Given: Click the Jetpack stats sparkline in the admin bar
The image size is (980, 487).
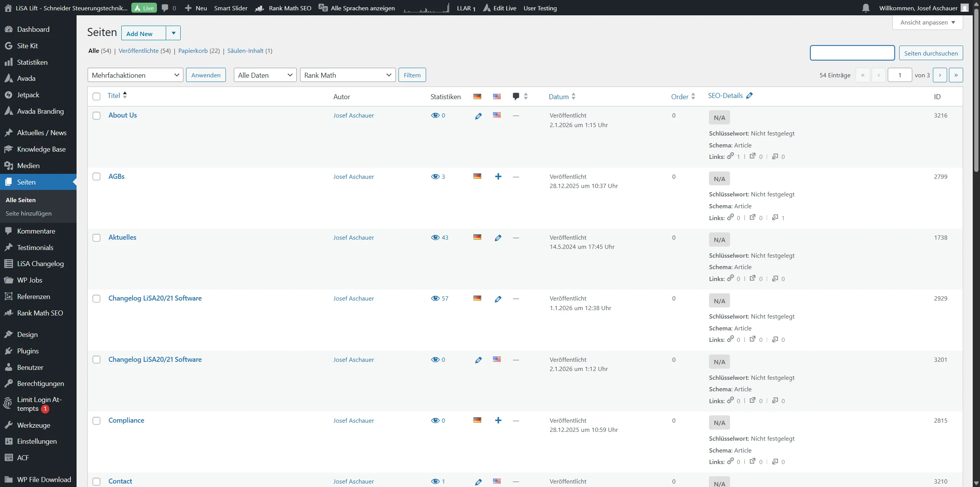Looking at the screenshot, I should 426,8.
